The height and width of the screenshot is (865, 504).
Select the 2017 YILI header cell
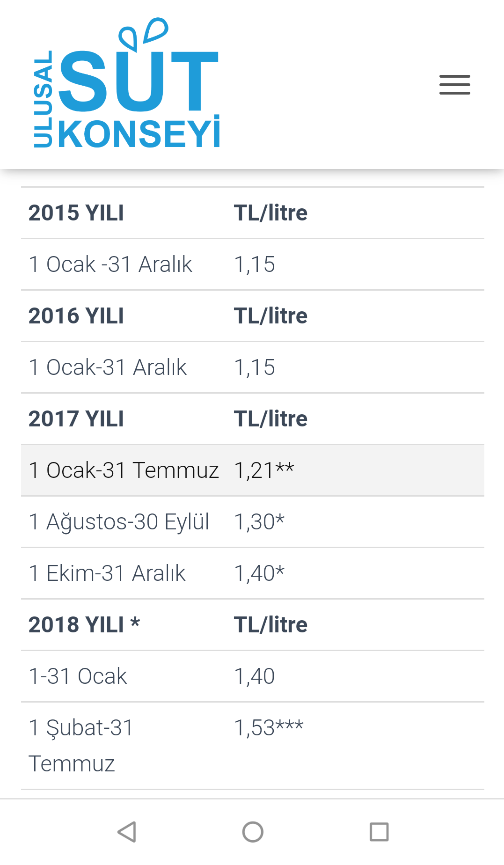[76, 419]
